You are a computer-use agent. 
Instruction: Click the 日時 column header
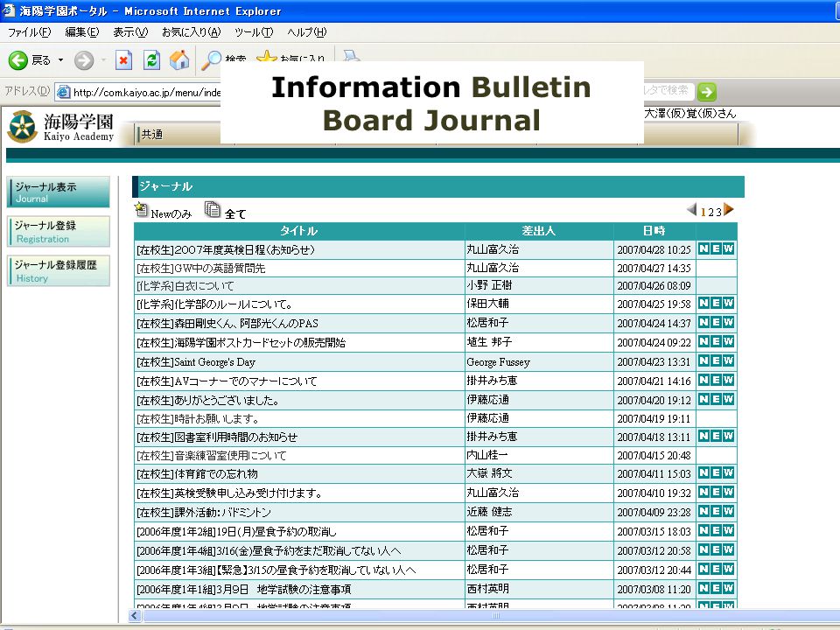point(654,231)
